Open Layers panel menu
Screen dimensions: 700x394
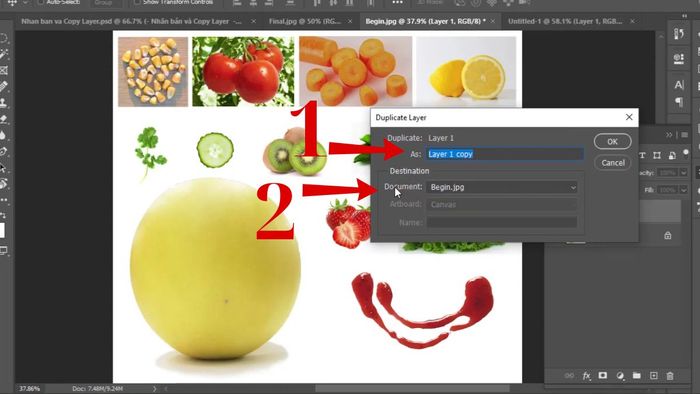(x=685, y=135)
